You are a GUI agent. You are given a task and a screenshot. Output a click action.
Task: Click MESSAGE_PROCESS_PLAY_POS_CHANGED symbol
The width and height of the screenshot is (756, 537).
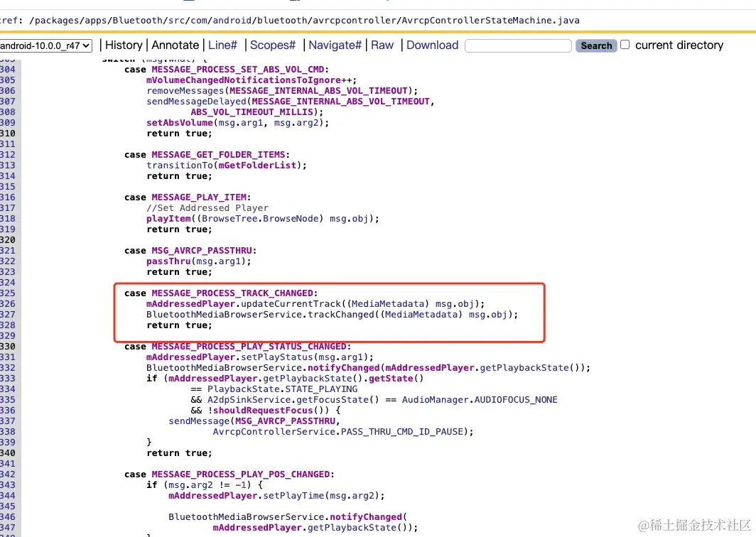[x=241, y=474]
